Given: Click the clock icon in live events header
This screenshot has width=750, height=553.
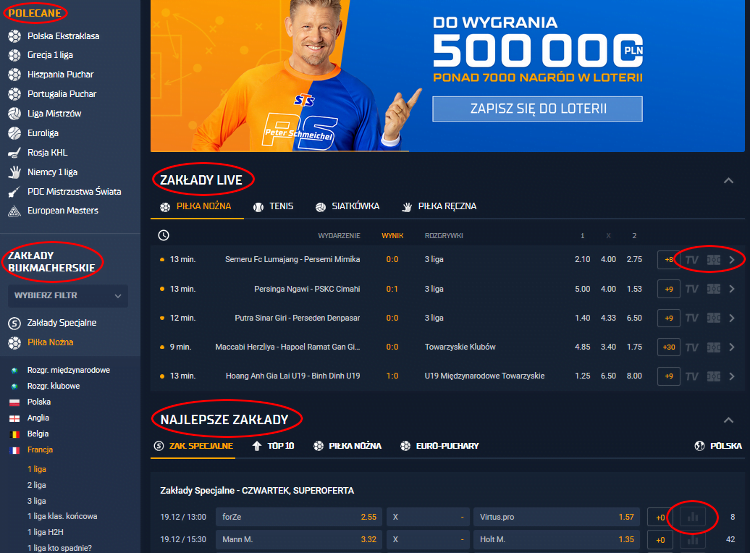Looking at the screenshot, I should (x=164, y=235).
